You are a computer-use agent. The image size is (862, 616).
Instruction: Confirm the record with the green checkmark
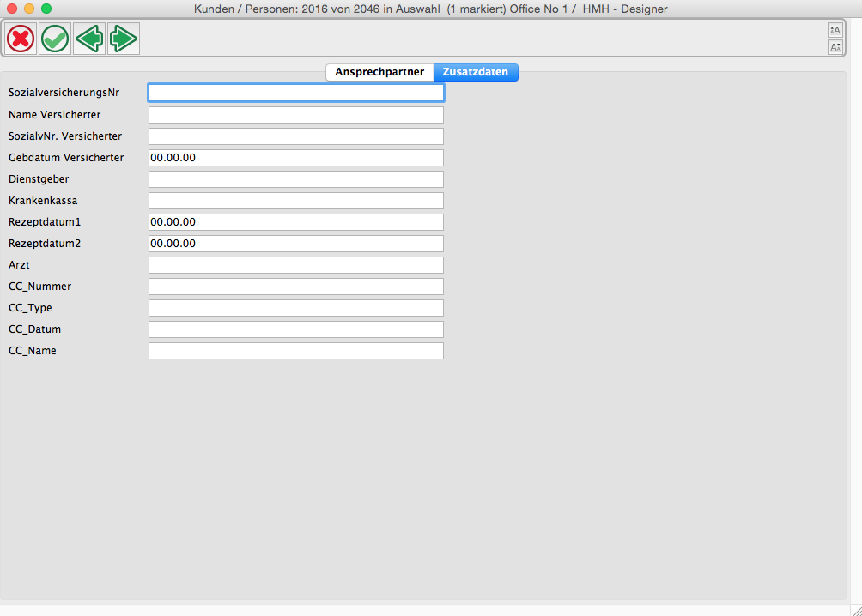pyautogui.click(x=55, y=39)
